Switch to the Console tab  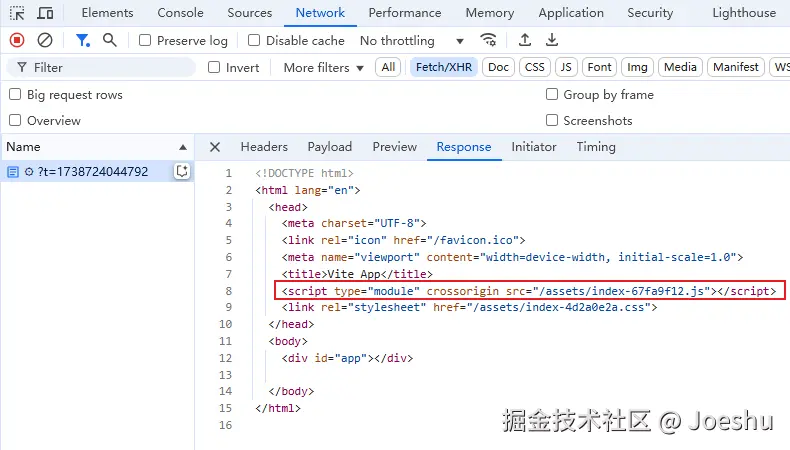coord(180,13)
